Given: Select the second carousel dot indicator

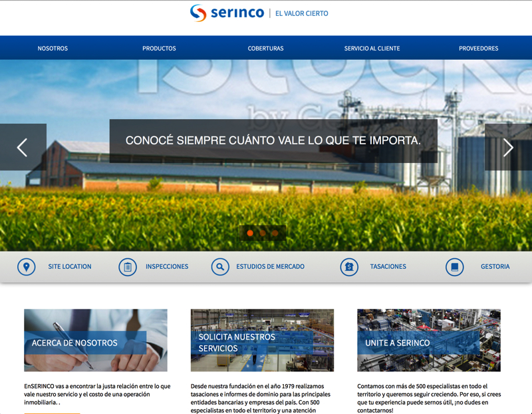Looking at the screenshot, I should [x=263, y=233].
